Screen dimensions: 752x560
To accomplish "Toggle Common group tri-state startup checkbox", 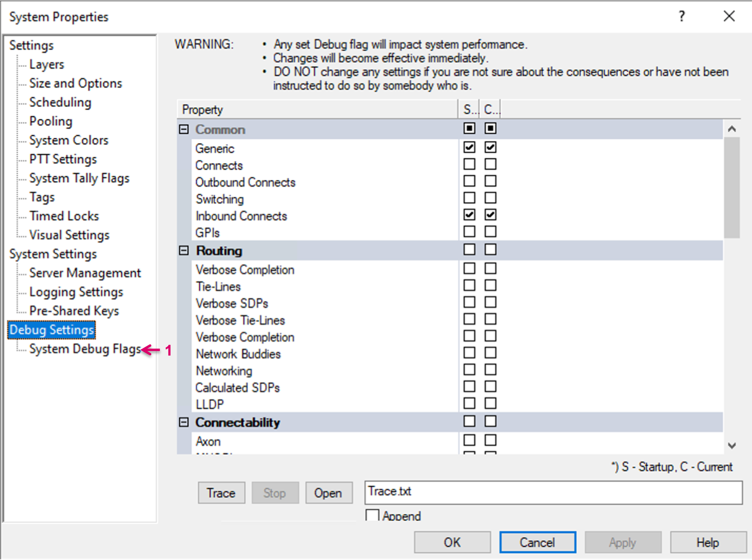I will (x=469, y=128).
